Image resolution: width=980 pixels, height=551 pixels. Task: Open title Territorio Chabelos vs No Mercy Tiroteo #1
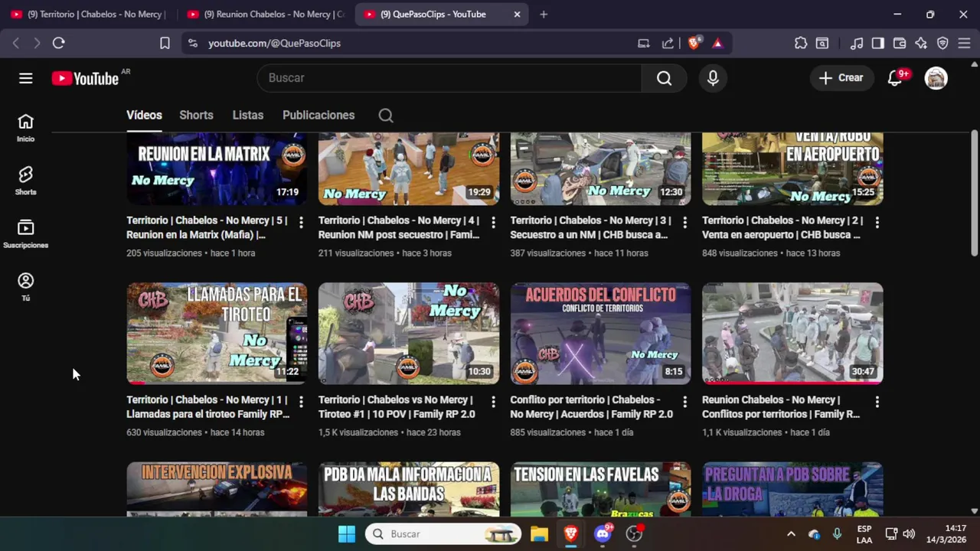coord(397,407)
